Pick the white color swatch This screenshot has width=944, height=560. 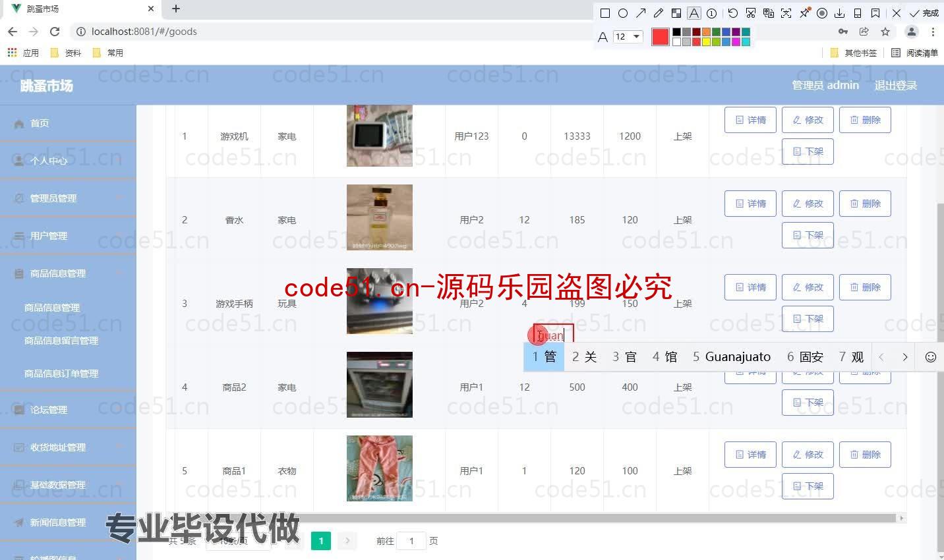676,42
